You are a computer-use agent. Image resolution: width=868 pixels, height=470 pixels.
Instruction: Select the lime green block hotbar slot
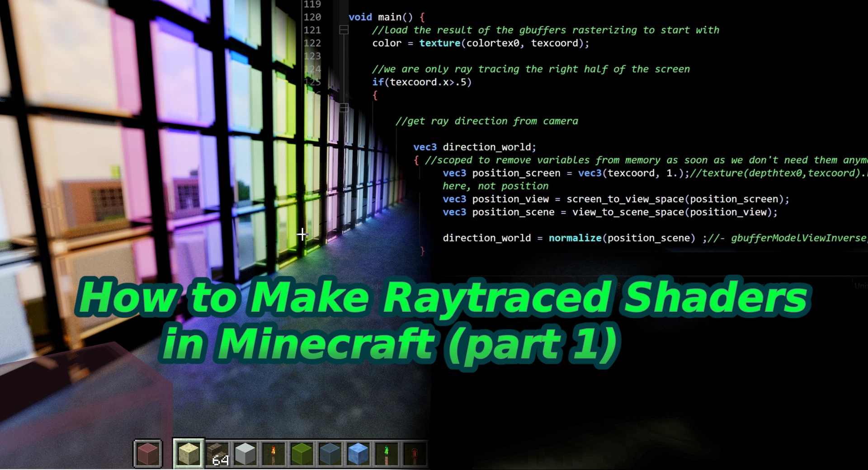302,453
